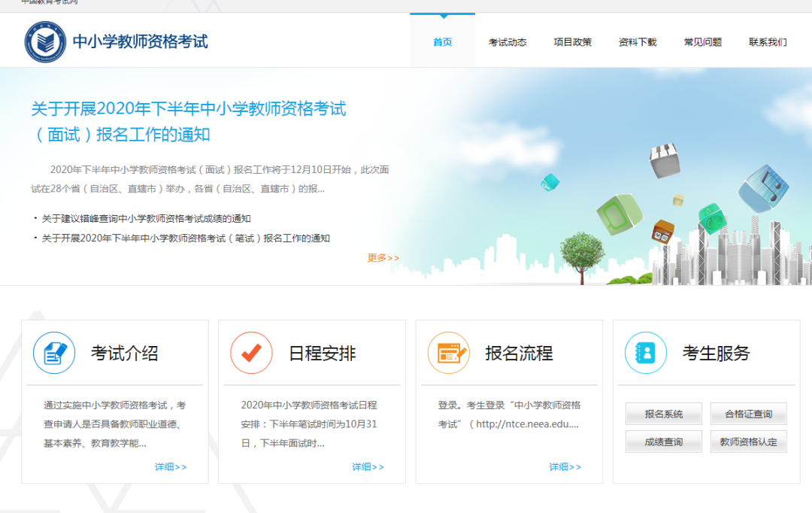Click the 报名流程 orange form icon
The image size is (812, 513).
click(448, 353)
